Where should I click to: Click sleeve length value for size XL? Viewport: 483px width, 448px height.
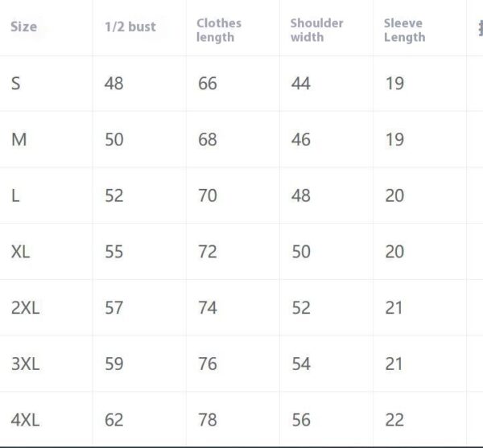(x=394, y=252)
